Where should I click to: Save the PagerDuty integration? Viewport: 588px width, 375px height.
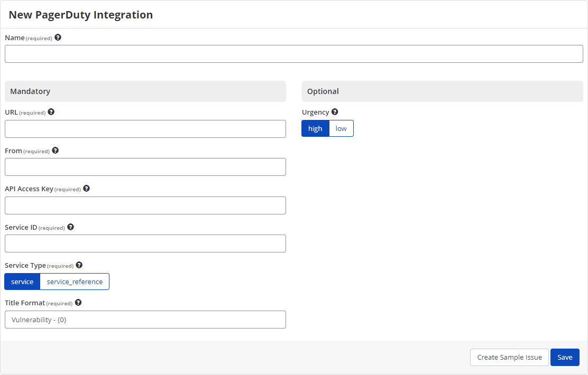coord(565,357)
